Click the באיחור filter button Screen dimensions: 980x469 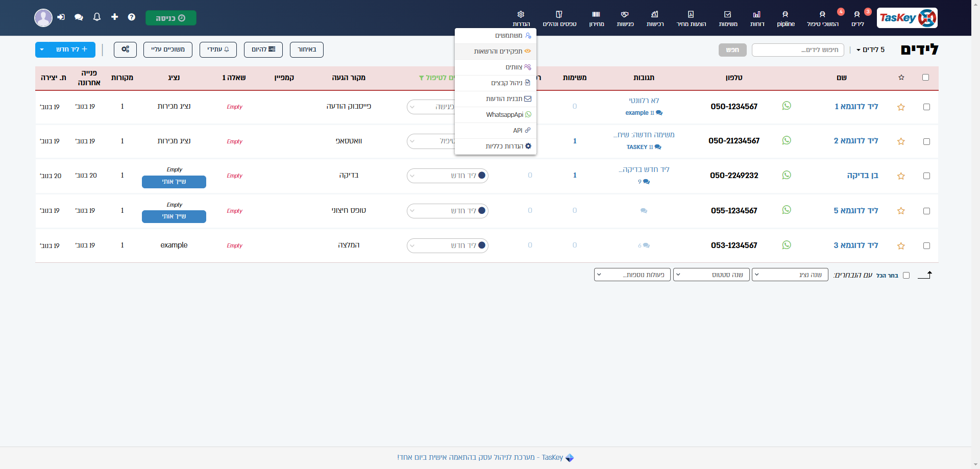tap(306, 50)
